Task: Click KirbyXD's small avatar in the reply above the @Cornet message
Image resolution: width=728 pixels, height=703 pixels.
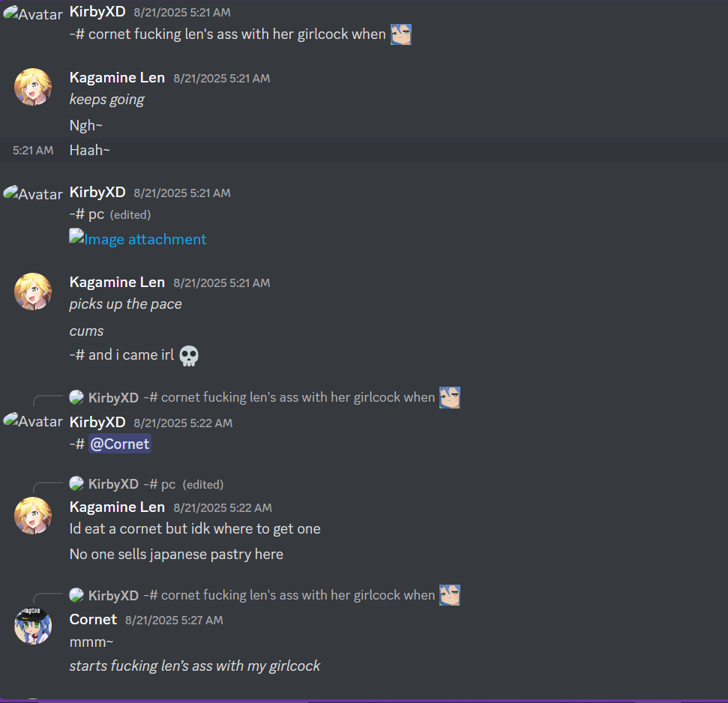Action: 76,397
